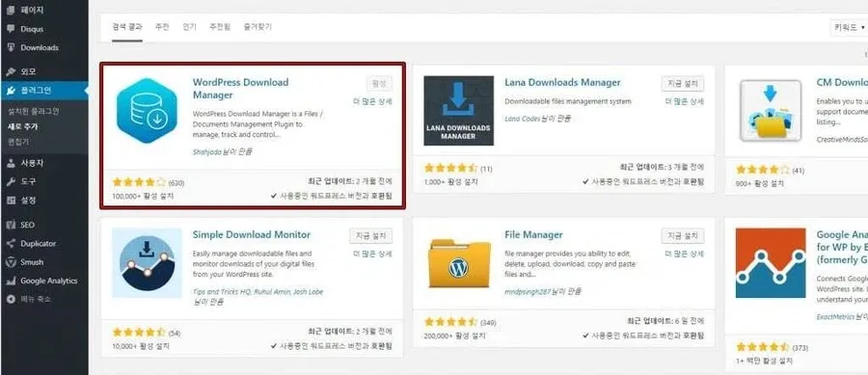The image size is (868, 375).
Task: Install Simple Download Monitor with 지금 설치
Action: pos(371,236)
